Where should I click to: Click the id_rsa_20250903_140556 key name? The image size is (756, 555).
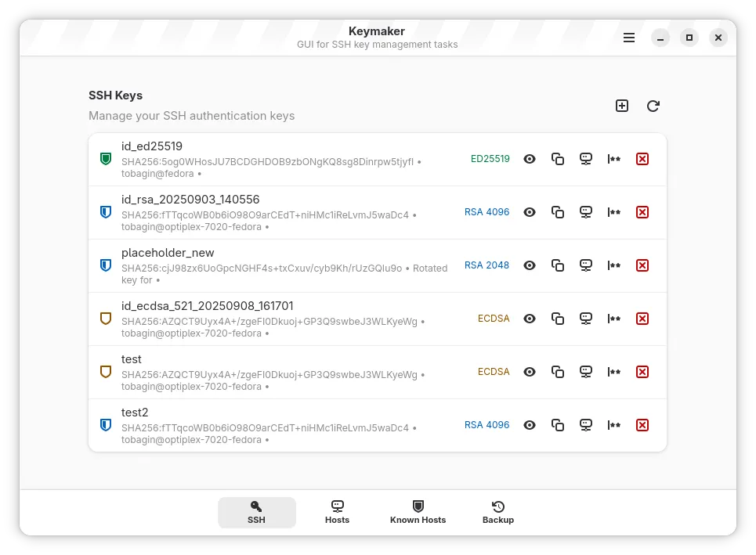tap(190, 200)
